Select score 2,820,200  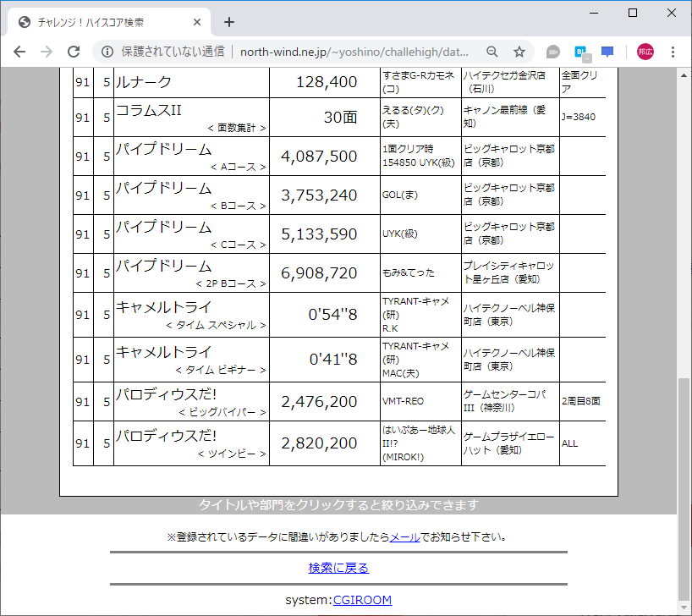coord(319,443)
